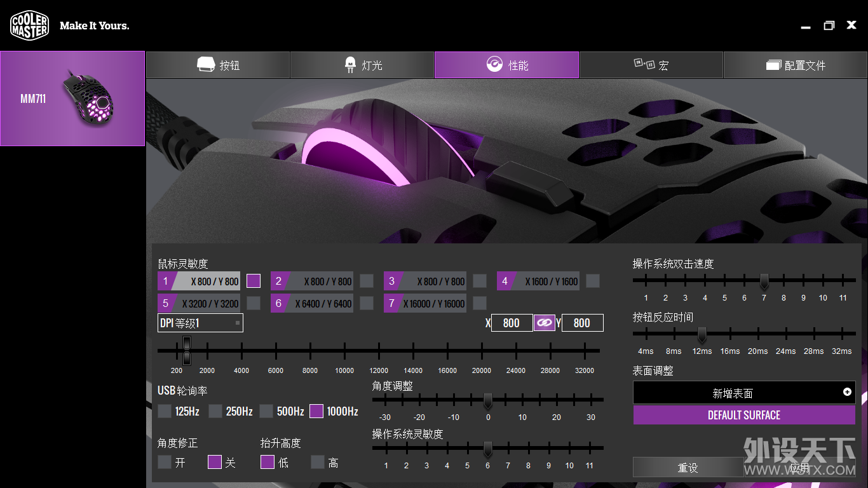The height and width of the screenshot is (488, 868).
Task: Select DEFAULT SURFACE
Action: [744, 415]
